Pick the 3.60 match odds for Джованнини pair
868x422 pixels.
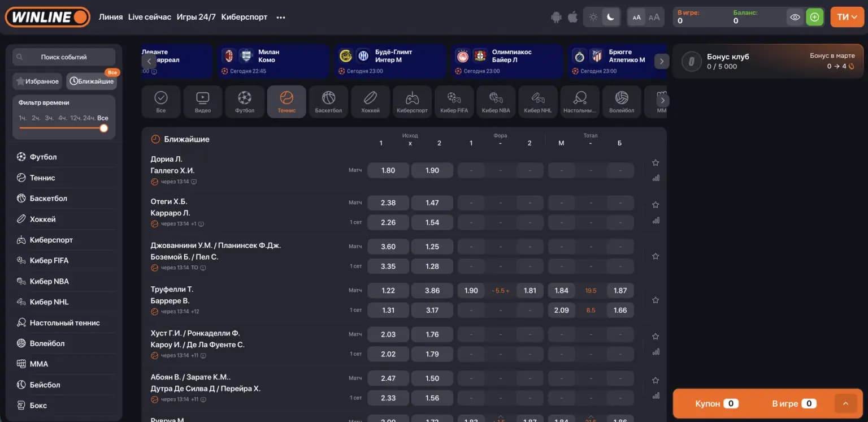coord(388,247)
